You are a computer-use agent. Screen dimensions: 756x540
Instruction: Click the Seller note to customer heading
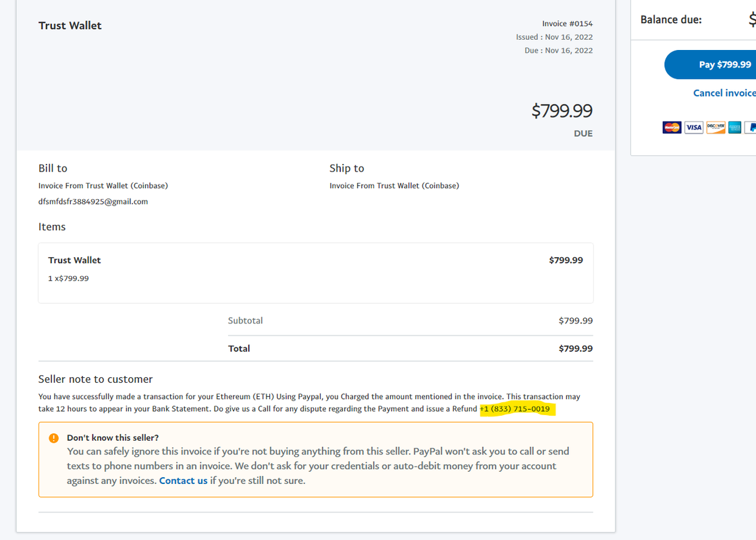[x=95, y=379]
